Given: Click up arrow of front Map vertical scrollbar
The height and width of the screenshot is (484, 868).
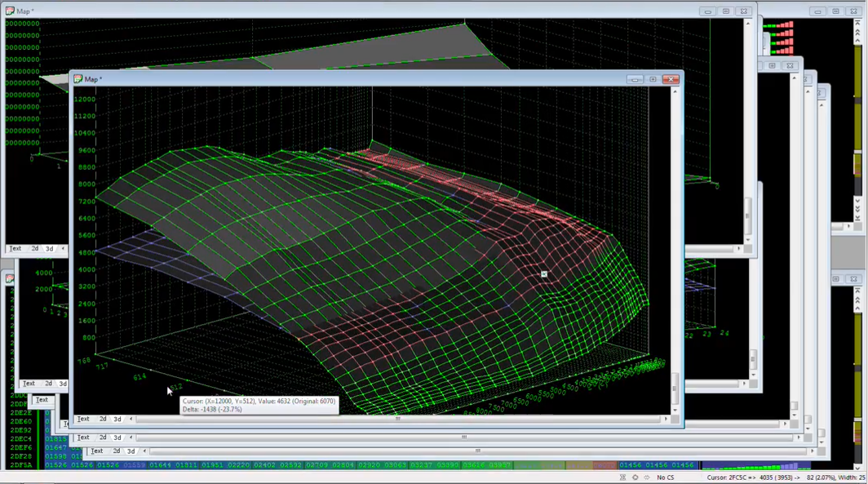Looking at the screenshot, I should click(x=675, y=91).
